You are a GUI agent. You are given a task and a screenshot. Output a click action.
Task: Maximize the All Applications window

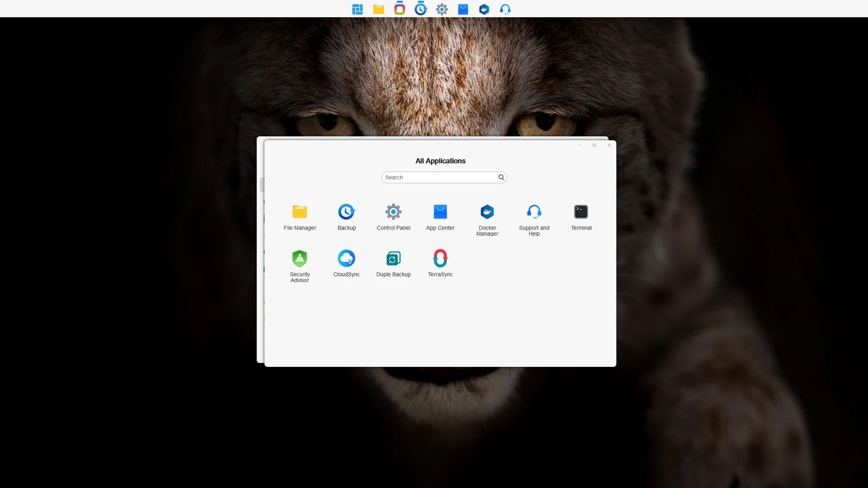[x=594, y=145]
